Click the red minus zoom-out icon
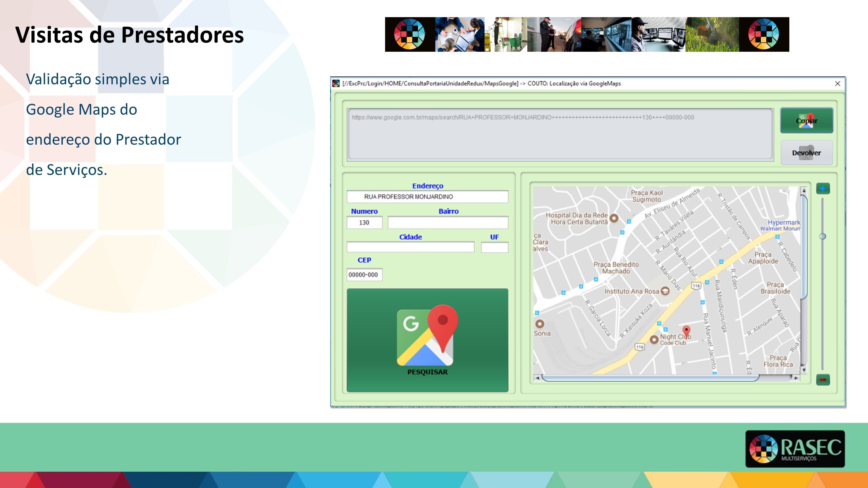This screenshot has height=488, width=868. click(x=823, y=380)
